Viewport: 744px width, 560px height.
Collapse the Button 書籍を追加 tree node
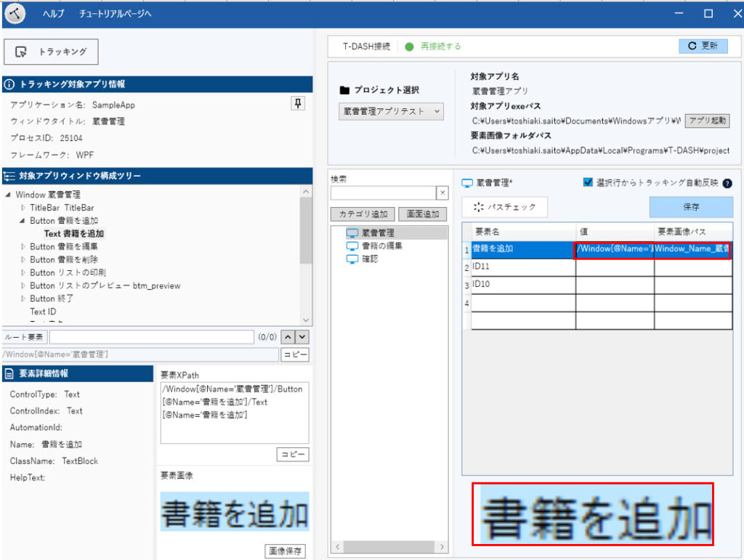coord(23,221)
